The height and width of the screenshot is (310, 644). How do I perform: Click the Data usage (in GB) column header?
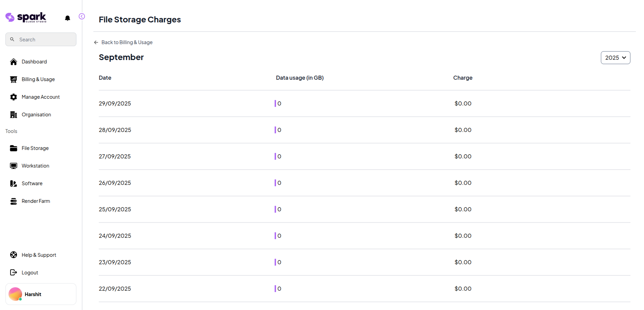(x=299, y=78)
